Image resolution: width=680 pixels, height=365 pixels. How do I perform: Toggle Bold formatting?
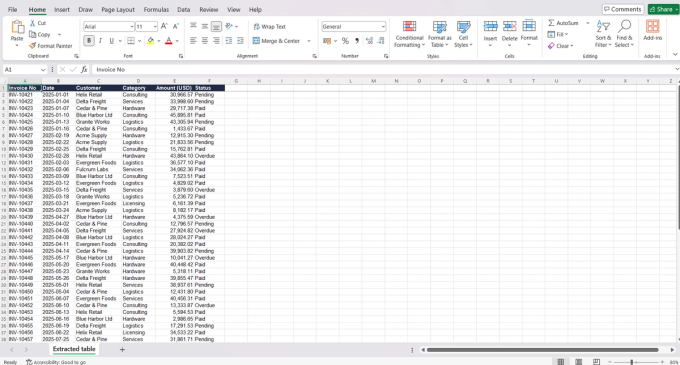[89, 41]
